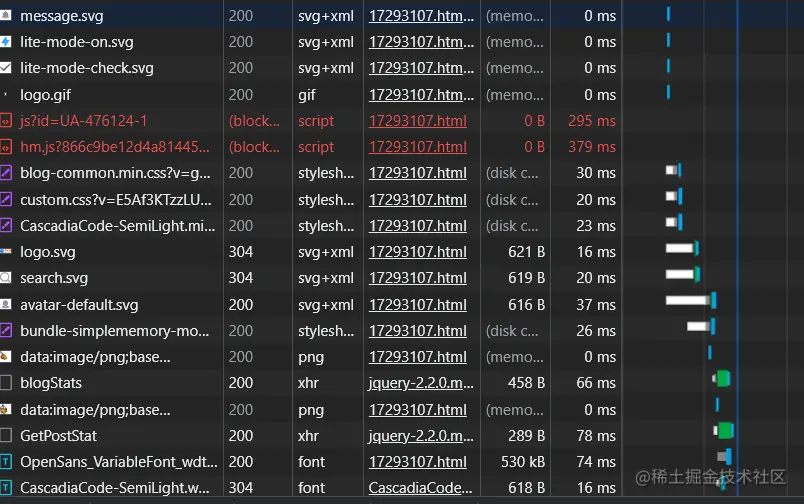804x504 pixels.
Task: Open the red initiator link for js?id=UA-476124-1
Action: [x=418, y=121]
